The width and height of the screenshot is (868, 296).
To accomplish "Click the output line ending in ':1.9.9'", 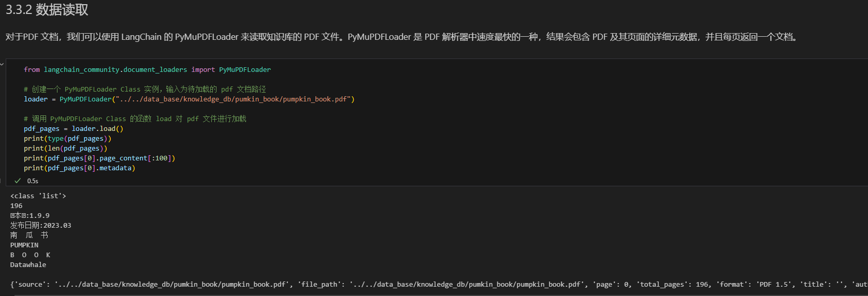I will [30, 215].
